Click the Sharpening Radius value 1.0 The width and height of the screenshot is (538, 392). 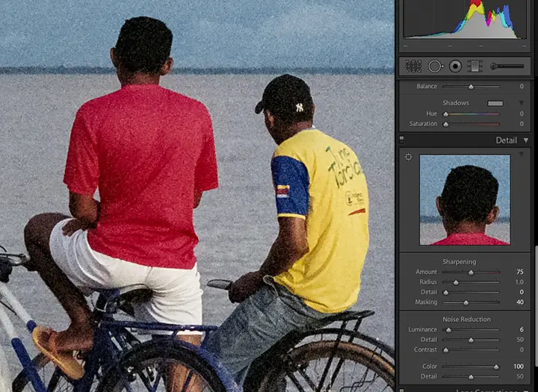519,282
